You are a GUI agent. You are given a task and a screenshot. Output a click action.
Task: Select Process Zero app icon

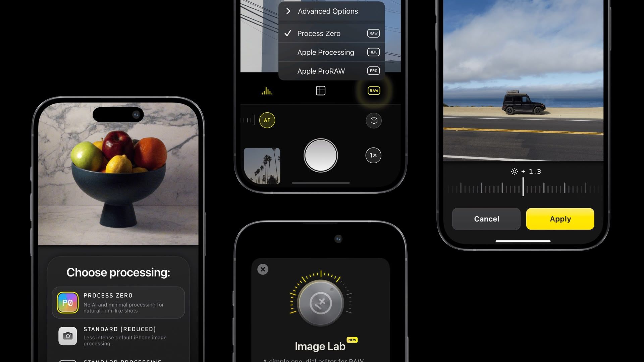67,302
